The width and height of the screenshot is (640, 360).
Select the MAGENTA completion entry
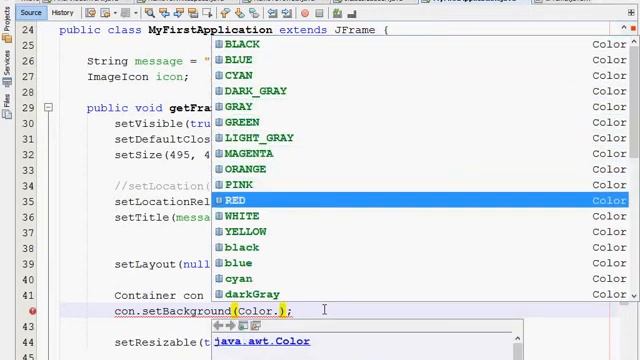[x=420, y=153]
